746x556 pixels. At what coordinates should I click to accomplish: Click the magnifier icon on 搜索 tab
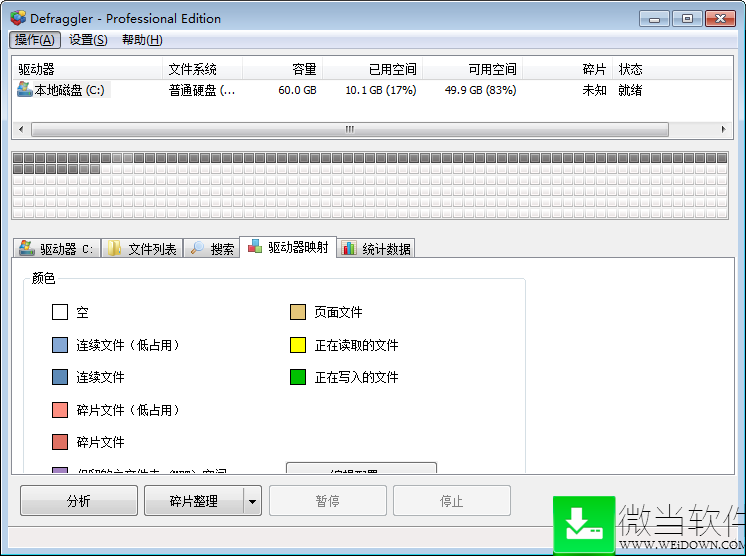197,247
